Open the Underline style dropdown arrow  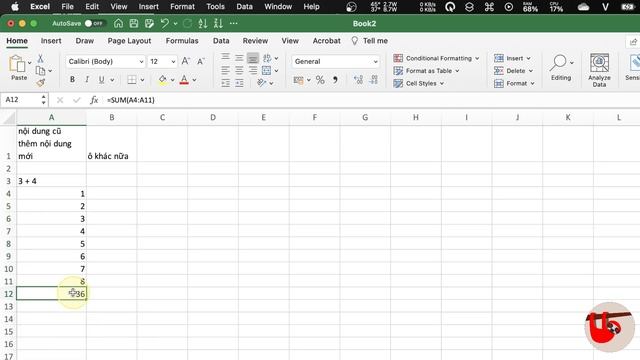pyautogui.click(x=112, y=80)
